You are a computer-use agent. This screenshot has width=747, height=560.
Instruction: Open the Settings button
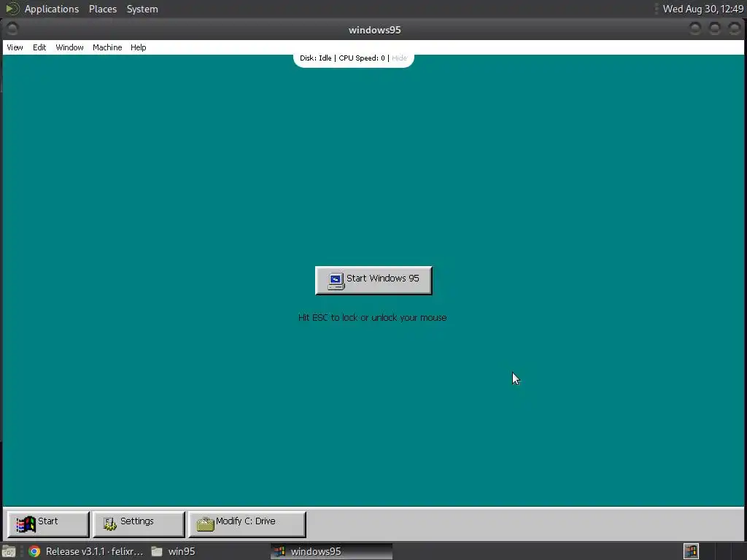pos(139,524)
